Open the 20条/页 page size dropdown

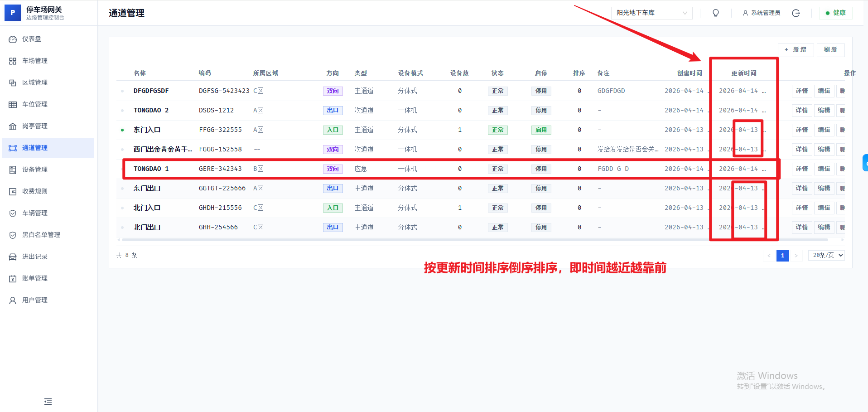pos(827,256)
